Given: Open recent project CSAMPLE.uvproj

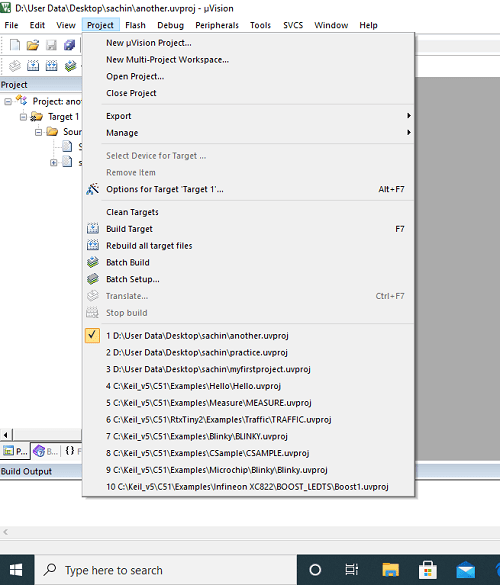Looking at the screenshot, I should coord(248,453).
